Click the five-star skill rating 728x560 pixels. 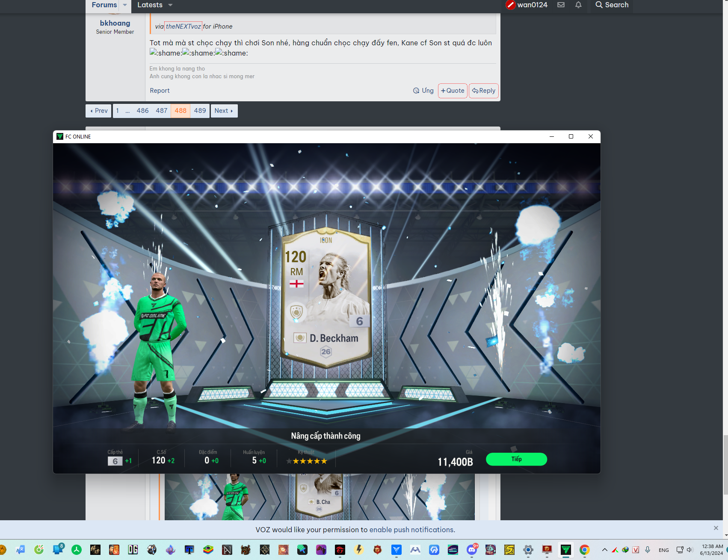click(x=307, y=461)
